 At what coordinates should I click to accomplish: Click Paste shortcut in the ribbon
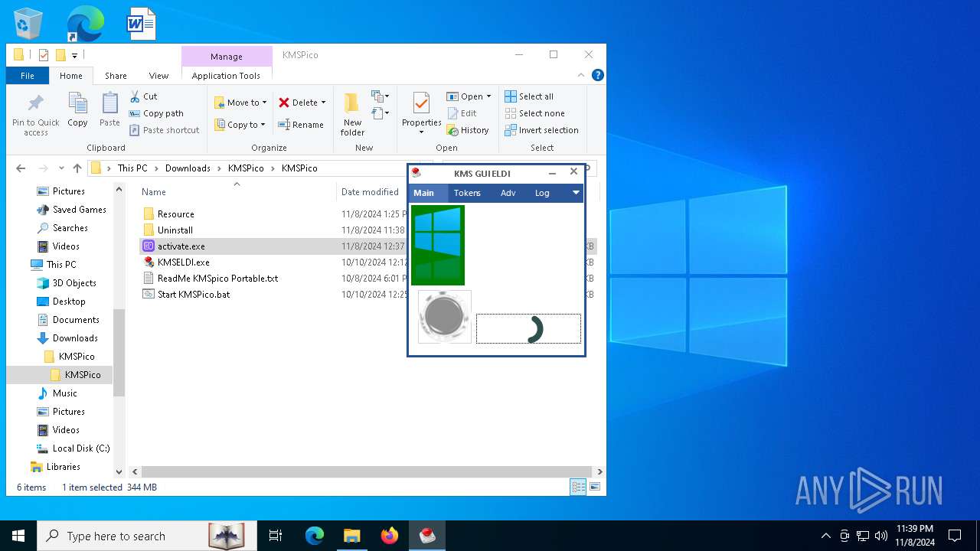coord(165,130)
